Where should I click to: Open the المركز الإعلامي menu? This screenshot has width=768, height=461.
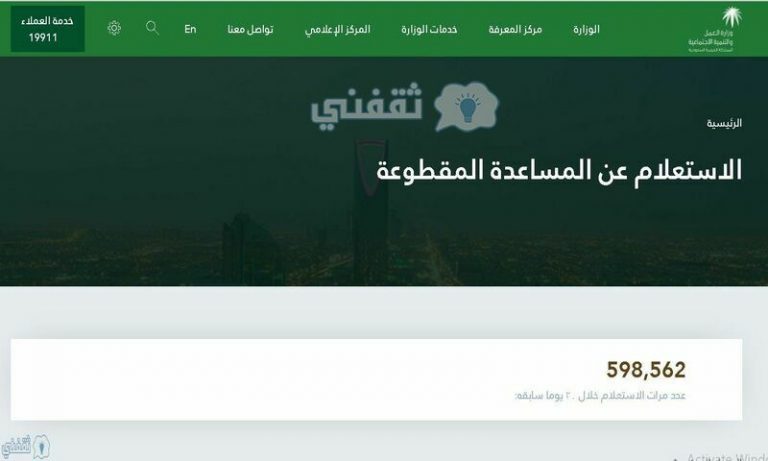click(337, 29)
